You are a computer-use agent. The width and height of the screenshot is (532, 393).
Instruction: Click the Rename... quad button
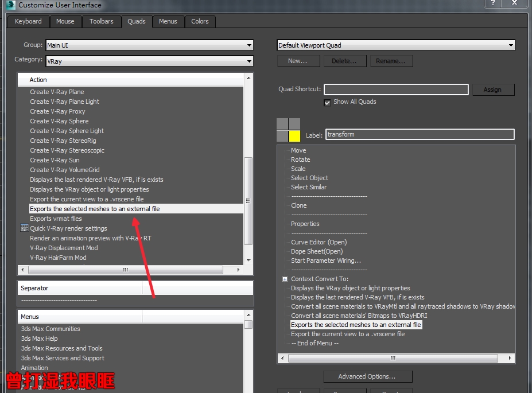[390, 61]
